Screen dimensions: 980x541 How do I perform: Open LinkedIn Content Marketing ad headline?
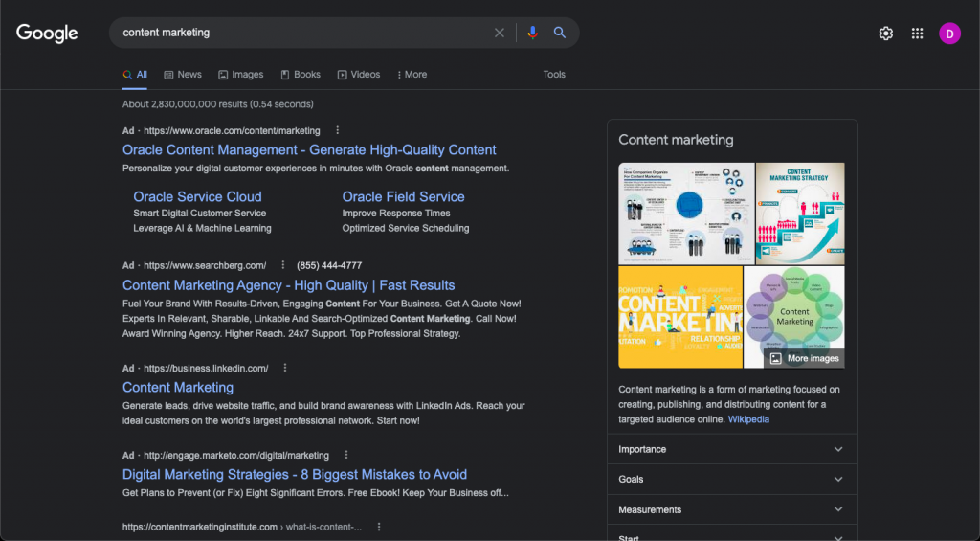coord(178,387)
